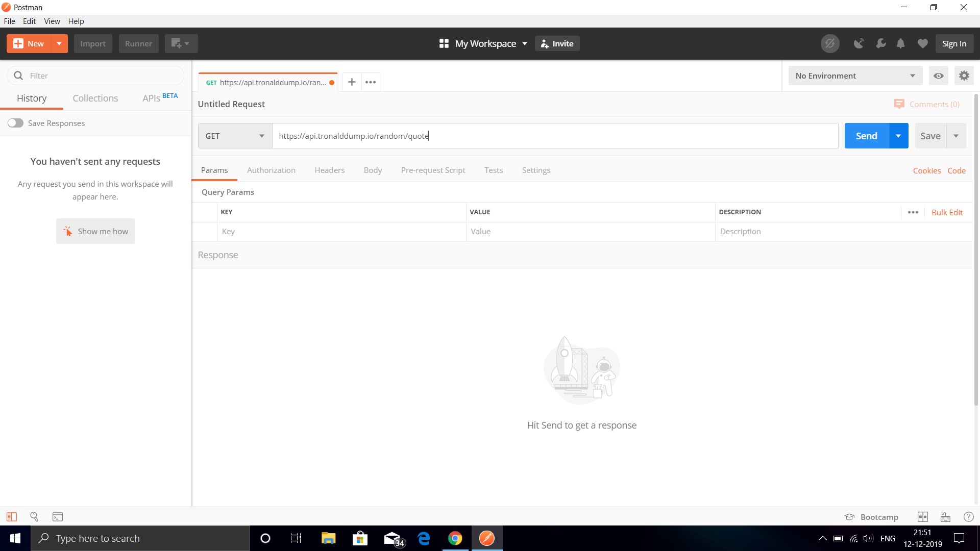Open the Postman Console icon
Screen dimensions: 980x551
point(58,517)
